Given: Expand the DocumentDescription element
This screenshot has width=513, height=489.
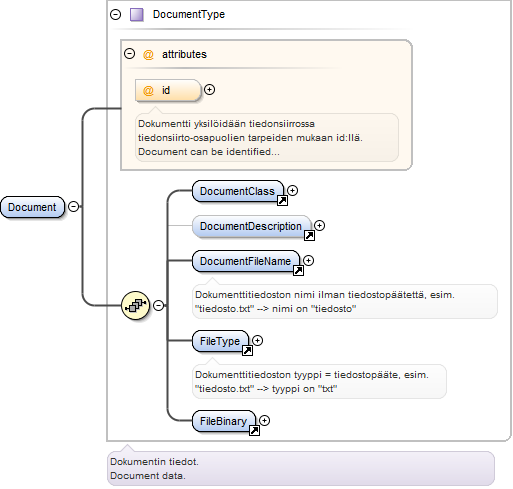Looking at the screenshot, I should [319, 226].
